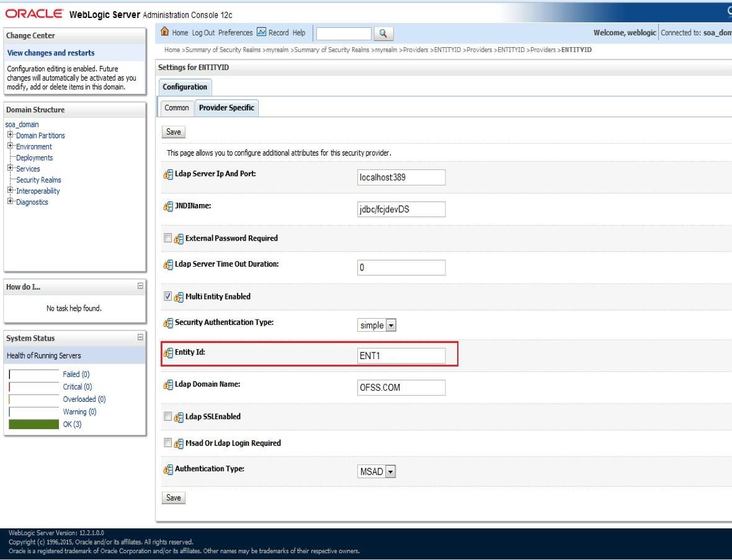Click the JNDIName input field
Image resolution: width=732 pixels, height=560 pixels.
pos(401,209)
